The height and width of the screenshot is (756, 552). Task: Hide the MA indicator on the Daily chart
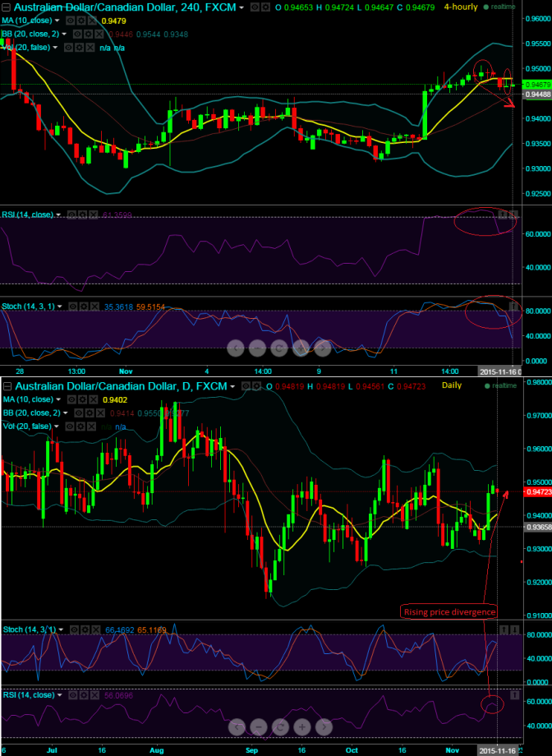tap(70, 399)
